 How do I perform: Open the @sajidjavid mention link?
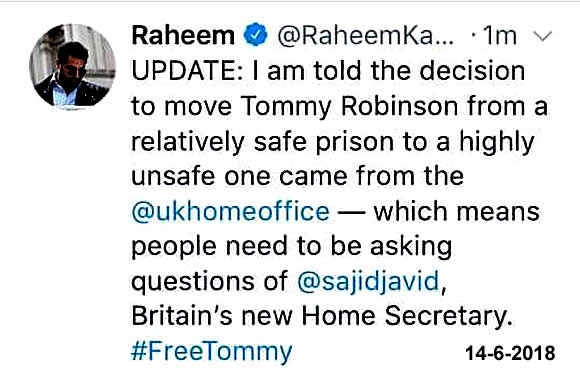(368, 281)
